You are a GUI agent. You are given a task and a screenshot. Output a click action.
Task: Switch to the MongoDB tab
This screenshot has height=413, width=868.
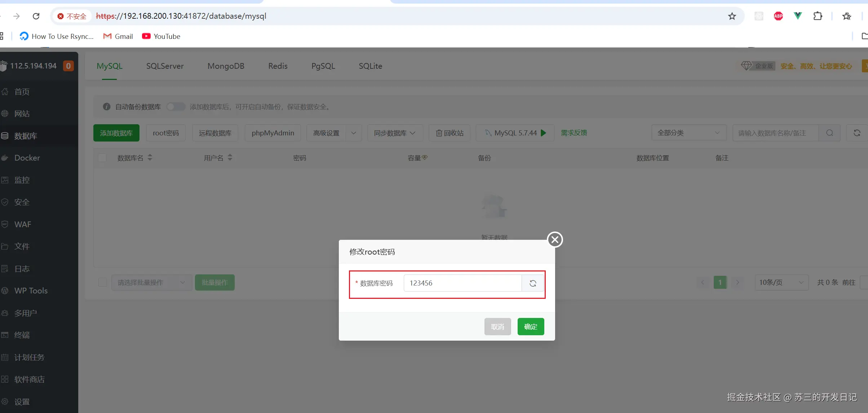tap(226, 66)
